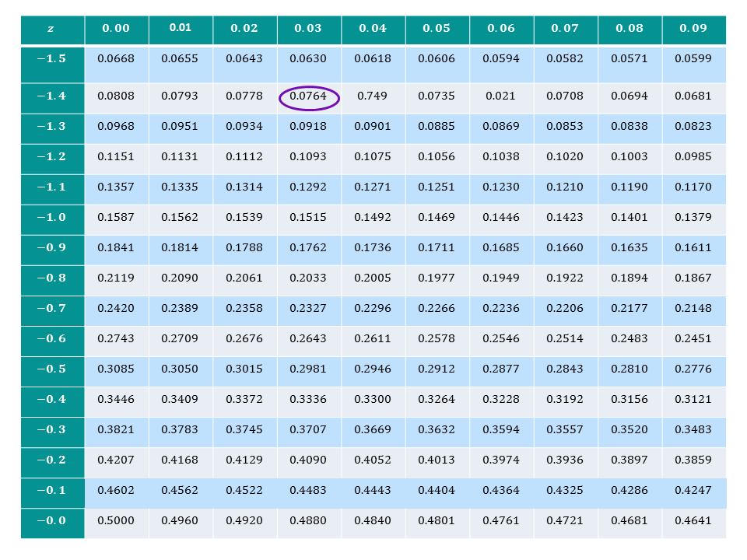
Task: Select the −0.5 row header
Action: click(52, 369)
